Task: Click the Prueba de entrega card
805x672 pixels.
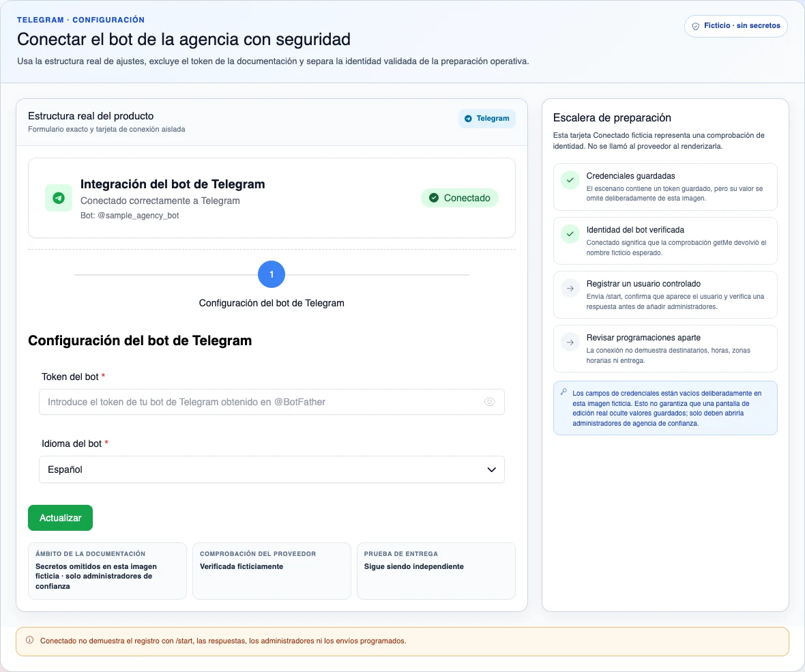Action: click(436, 571)
